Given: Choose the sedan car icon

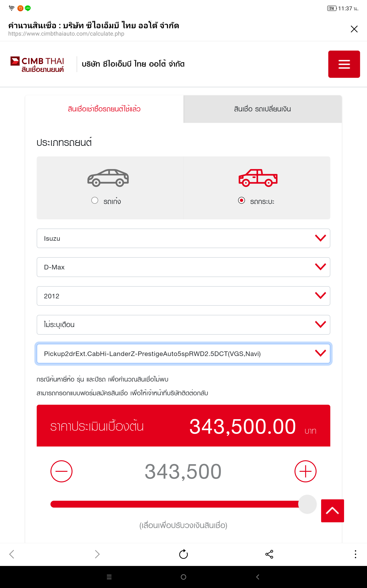Looking at the screenshot, I should pyautogui.click(x=108, y=178).
